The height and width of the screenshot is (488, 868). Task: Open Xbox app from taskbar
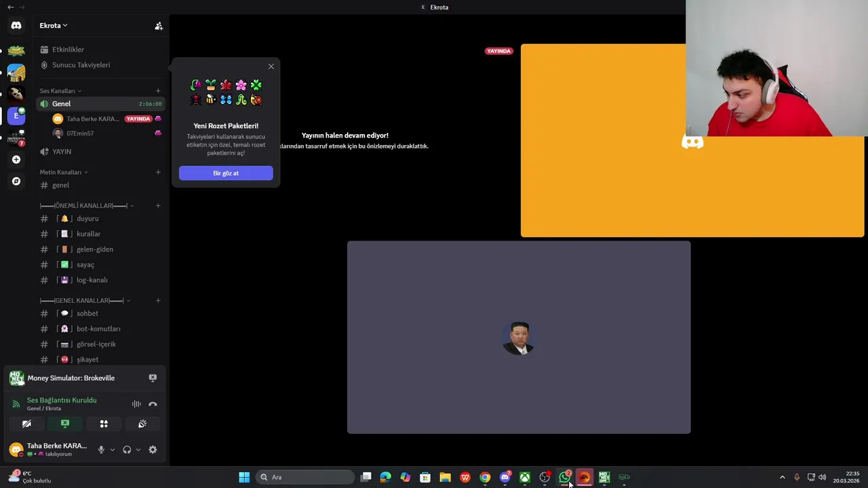(x=525, y=477)
